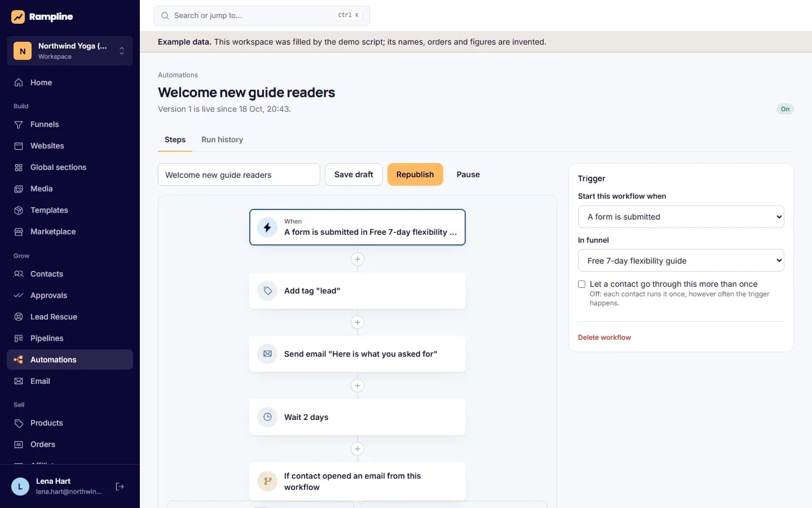The width and height of the screenshot is (812, 508).
Task: Select the If contact opened email step
Action: (358, 481)
